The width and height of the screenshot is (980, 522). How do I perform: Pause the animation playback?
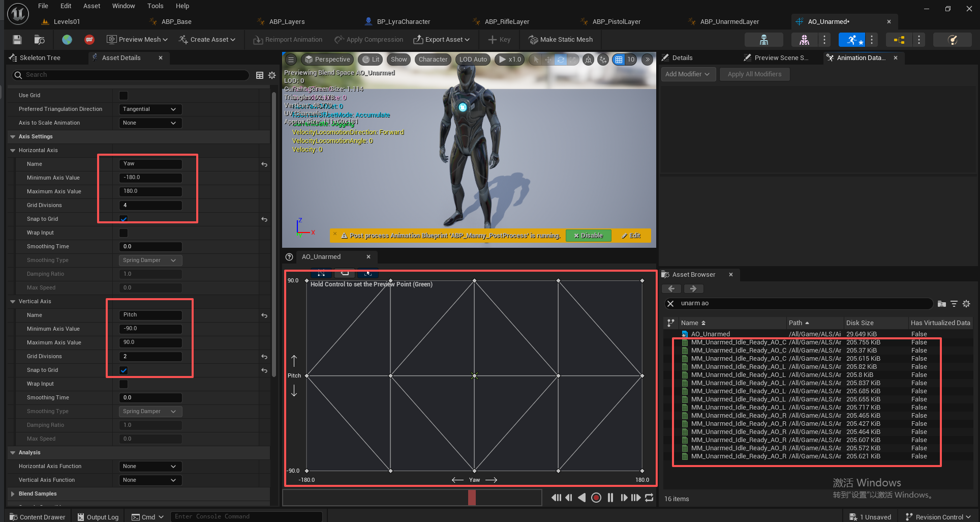pyautogui.click(x=610, y=498)
